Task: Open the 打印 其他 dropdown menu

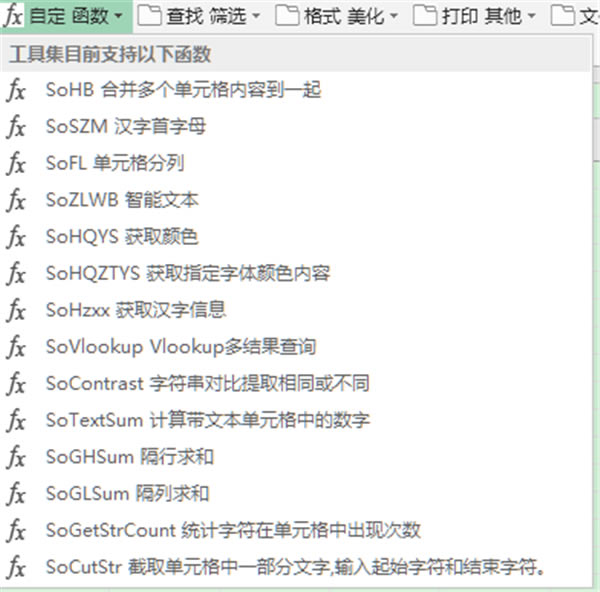Action: pos(474,16)
